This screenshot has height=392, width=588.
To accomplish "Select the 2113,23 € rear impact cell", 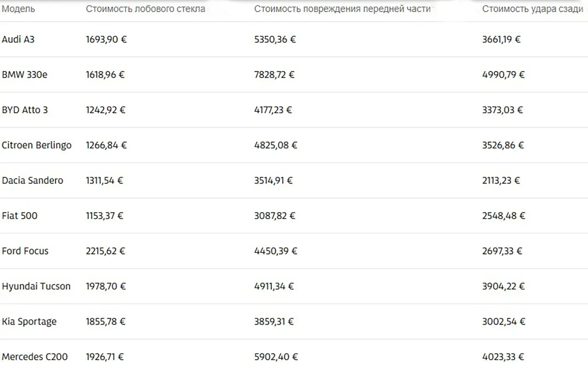I will pyautogui.click(x=501, y=180).
